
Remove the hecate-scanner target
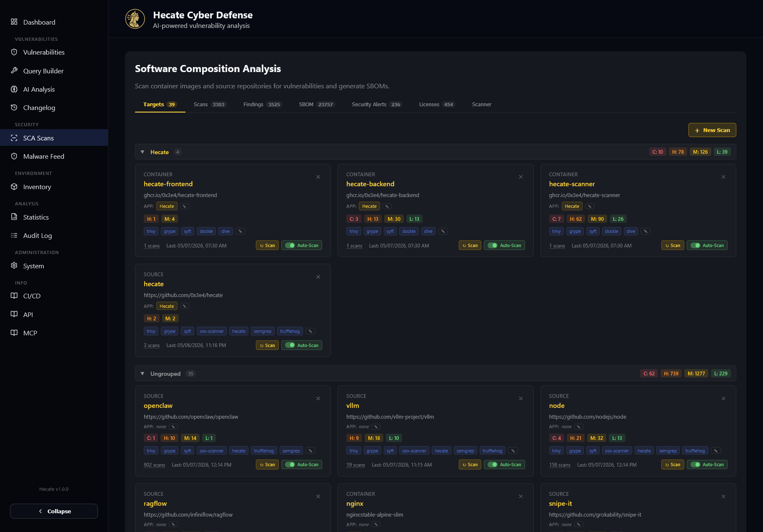pyautogui.click(x=723, y=177)
